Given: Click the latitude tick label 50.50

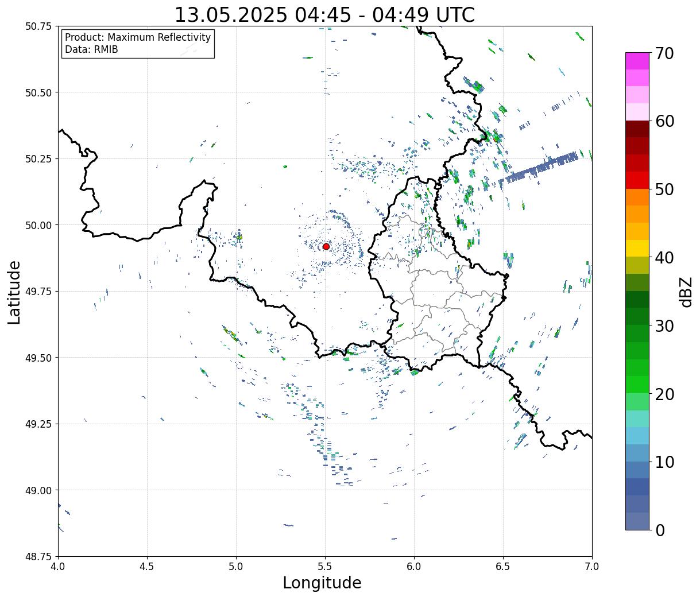Looking at the screenshot, I should coord(38,92).
